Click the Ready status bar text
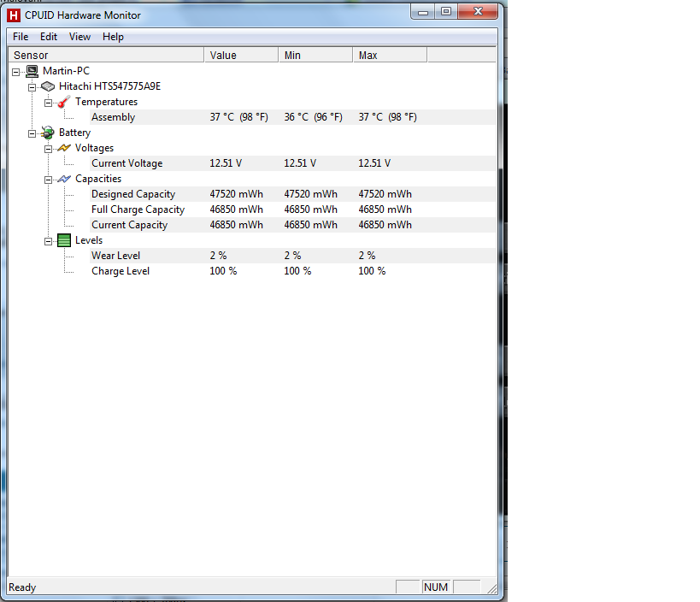This screenshot has width=700, height=602. click(22, 587)
